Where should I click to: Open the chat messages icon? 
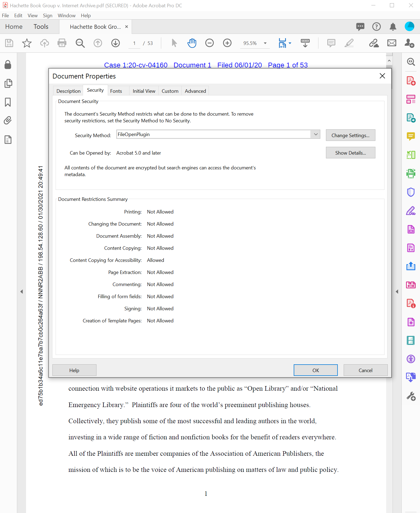360,27
